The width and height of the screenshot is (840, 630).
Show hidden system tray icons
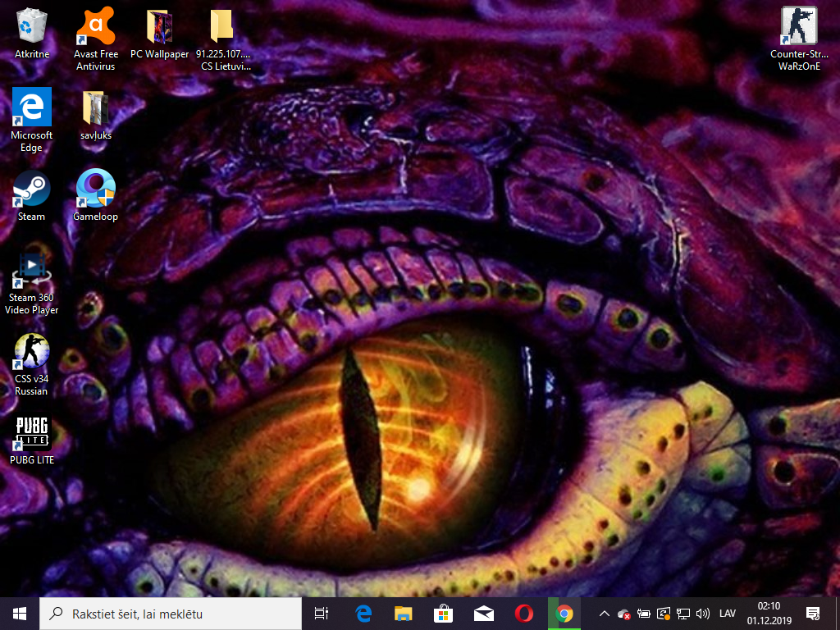tap(605, 614)
